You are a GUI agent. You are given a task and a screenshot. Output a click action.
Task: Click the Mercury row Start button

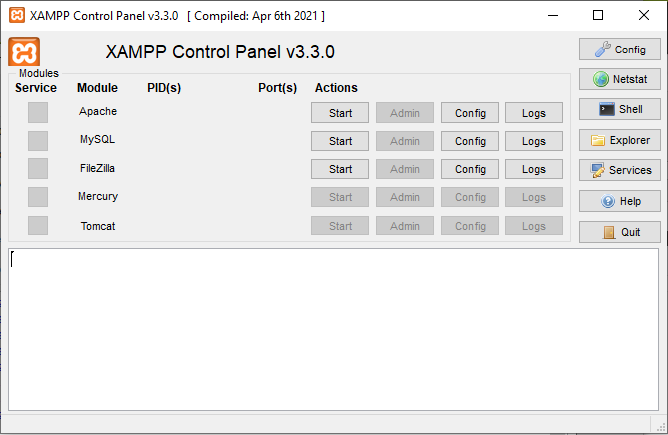click(x=340, y=197)
